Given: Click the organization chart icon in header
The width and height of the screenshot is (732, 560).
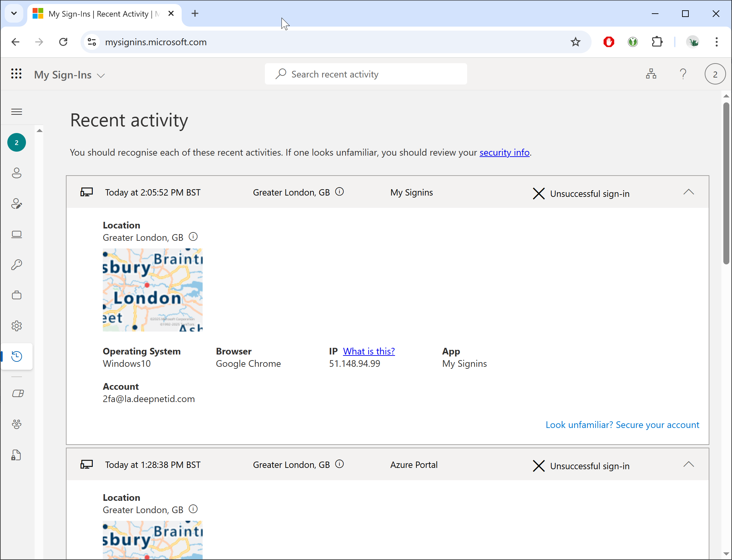Looking at the screenshot, I should point(650,74).
